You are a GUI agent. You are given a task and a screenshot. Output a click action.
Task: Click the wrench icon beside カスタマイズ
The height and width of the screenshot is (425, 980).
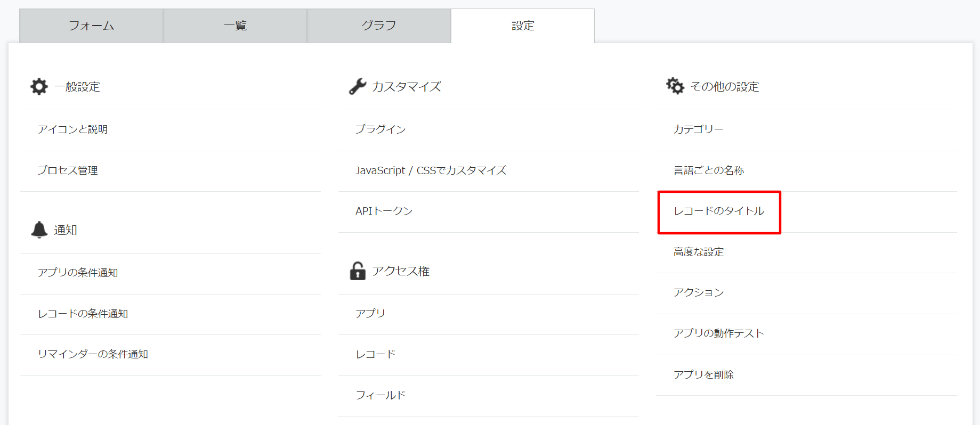coord(358,86)
